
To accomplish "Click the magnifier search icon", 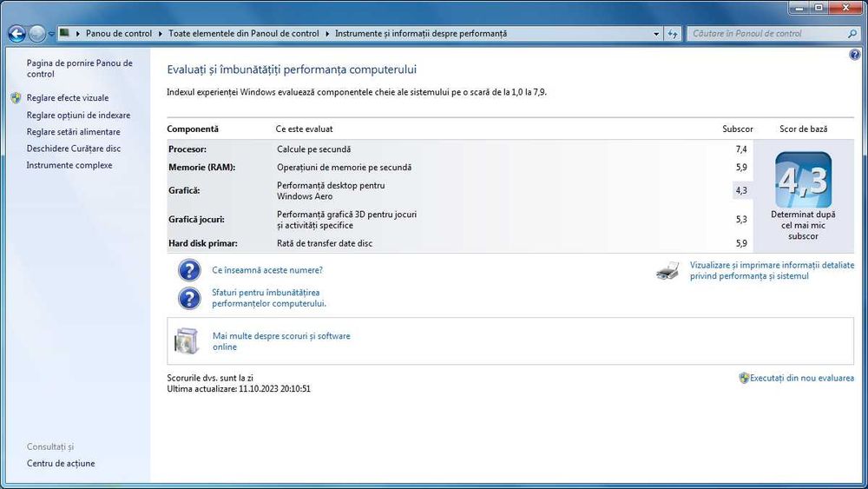I will point(852,34).
